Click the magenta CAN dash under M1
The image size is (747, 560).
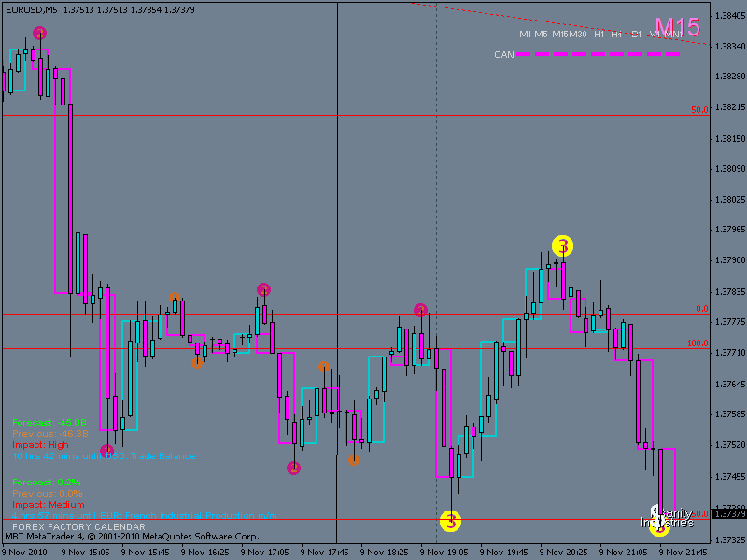tap(524, 54)
